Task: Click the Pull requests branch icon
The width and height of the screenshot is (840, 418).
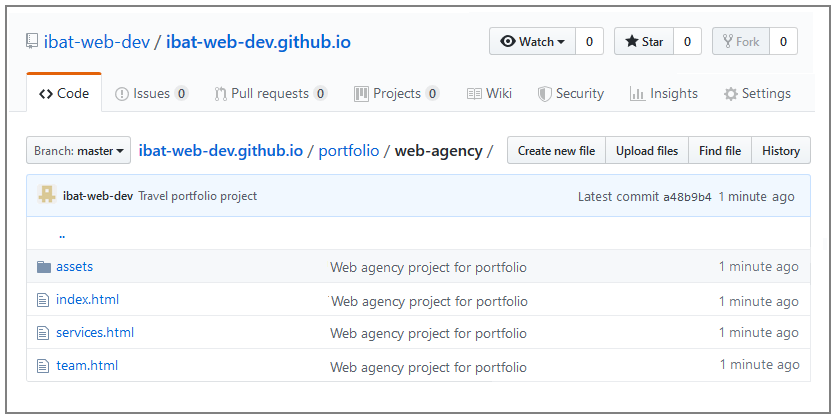Action: pos(221,94)
